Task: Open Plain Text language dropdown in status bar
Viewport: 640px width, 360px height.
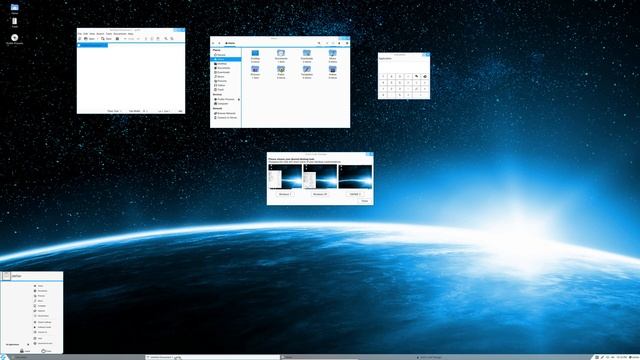Action: click(x=114, y=111)
